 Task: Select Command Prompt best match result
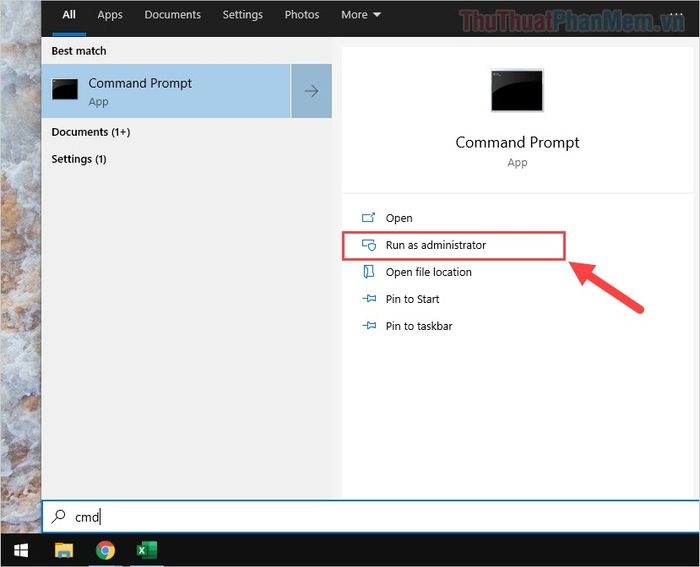pos(166,91)
